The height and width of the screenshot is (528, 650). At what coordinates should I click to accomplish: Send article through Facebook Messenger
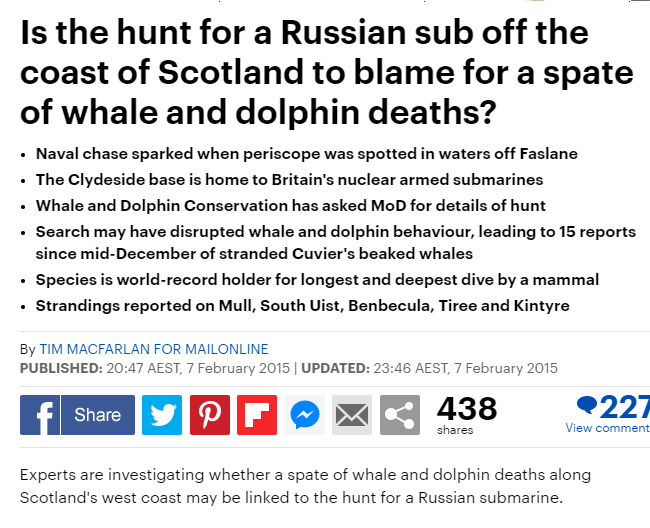[x=304, y=414]
